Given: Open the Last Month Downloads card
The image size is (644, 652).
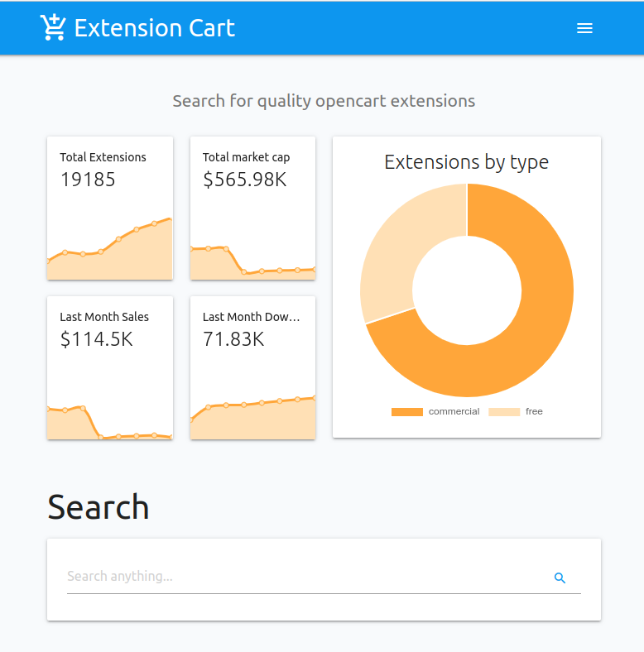Looking at the screenshot, I should coord(252,367).
